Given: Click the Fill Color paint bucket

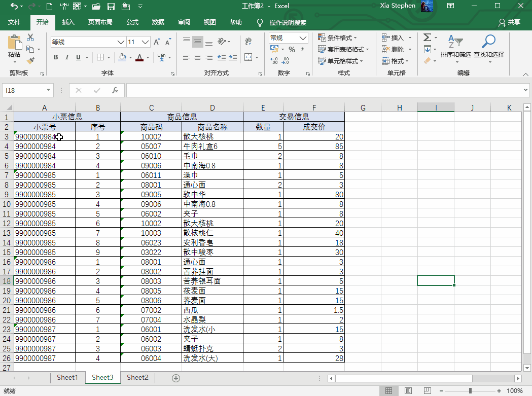Looking at the screenshot, I should coord(123,57).
